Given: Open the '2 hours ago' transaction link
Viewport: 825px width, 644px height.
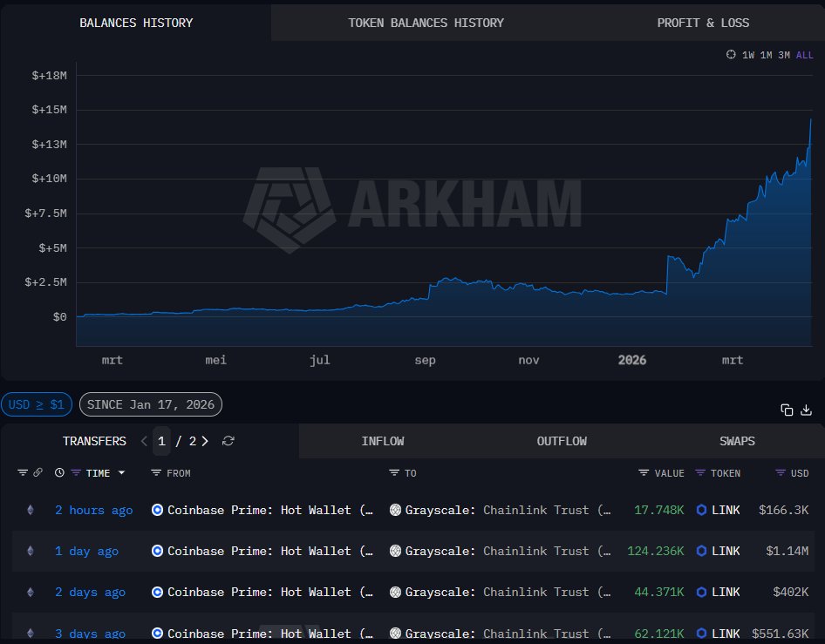Looking at the screenshot, I should [93, 511].
